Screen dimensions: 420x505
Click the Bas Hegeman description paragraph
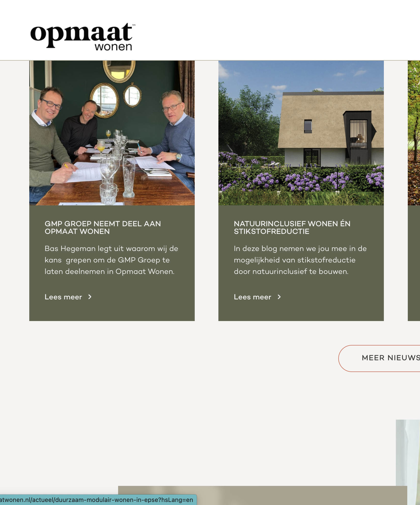pos(111,260)
